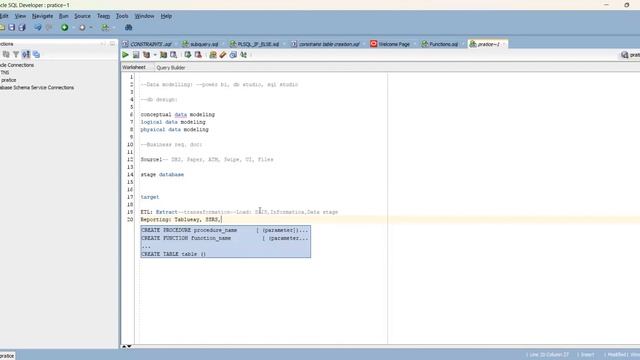Click the Refresh connections icon
Viewport: 640px width, 360px height.
pyautogui.click(x=6, y=54)
